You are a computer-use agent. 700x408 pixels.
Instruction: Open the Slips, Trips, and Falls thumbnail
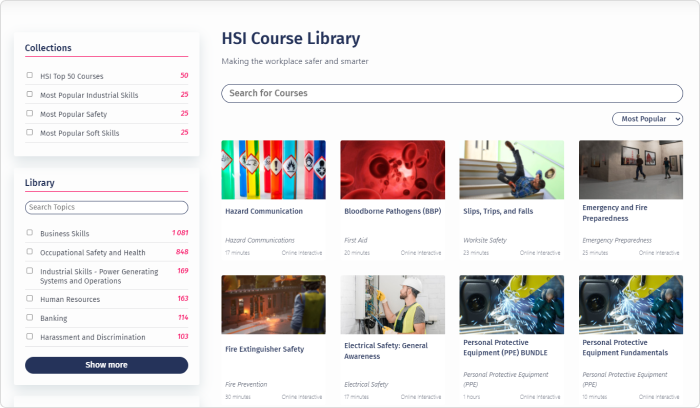(x=512, y=170)
